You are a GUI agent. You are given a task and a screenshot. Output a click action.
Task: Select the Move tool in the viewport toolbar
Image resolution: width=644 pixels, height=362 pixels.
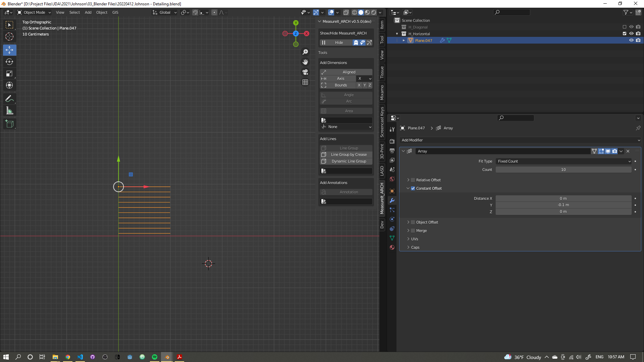[x=9, y=50]
